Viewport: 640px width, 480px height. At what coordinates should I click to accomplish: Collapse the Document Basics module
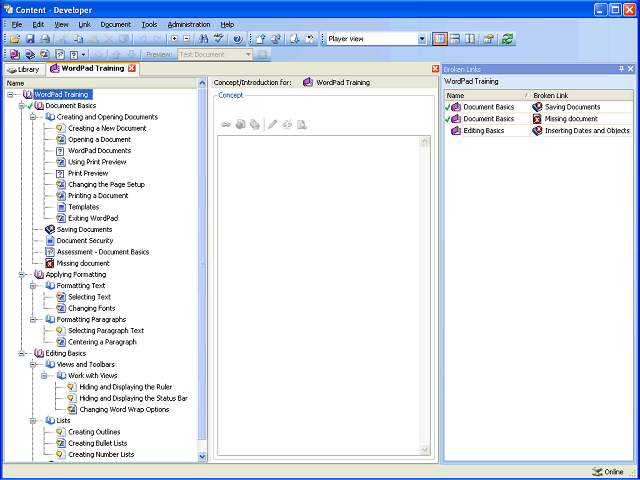[x=22, y=106]
